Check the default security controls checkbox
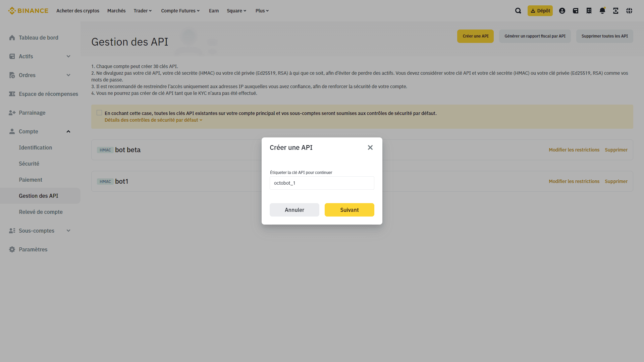Image resolution: width=644 pixels, height=362 pixels. pyautogui.click(x=99, y=113)
